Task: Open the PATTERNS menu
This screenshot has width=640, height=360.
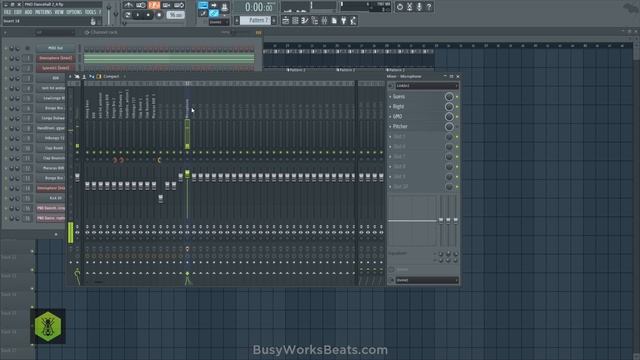Action: tap(43, 13)
